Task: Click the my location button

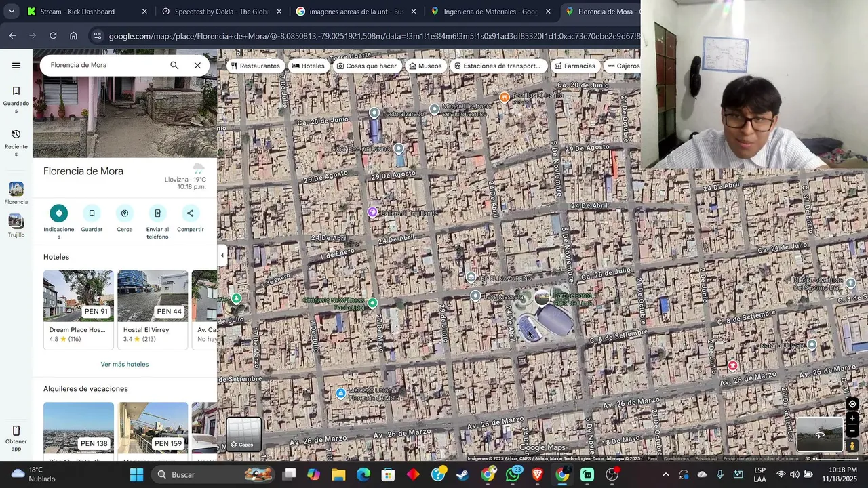Action: 852,404
